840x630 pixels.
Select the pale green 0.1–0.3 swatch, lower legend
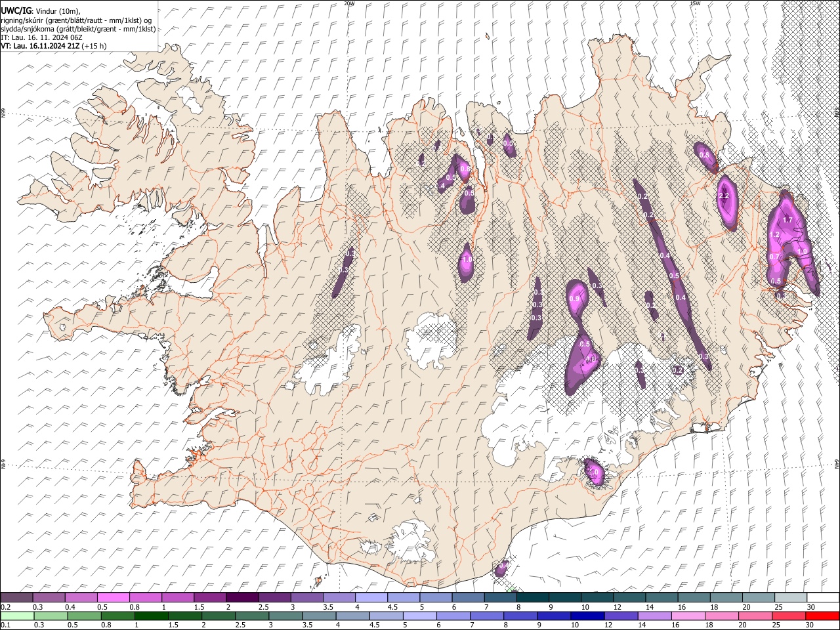[17, 616]
